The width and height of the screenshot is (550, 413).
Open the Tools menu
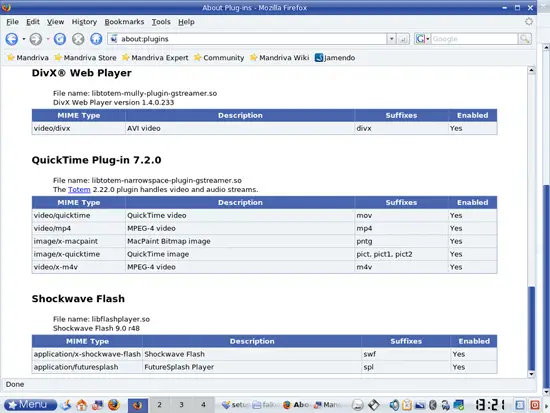tap(161, 22)
